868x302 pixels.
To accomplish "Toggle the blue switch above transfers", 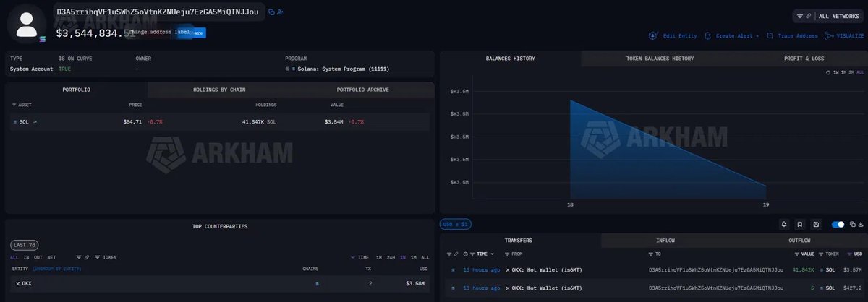I will coord(838,224).
